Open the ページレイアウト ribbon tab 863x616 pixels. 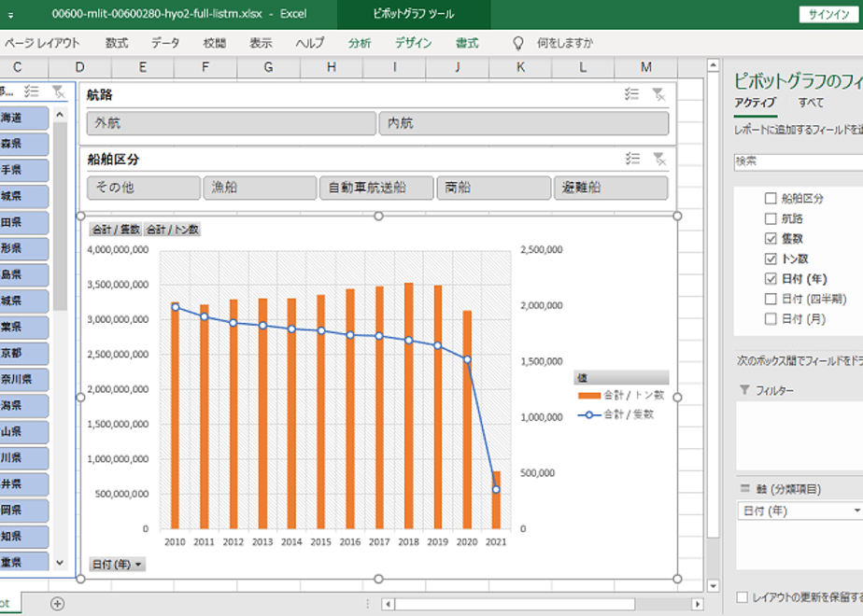(x=42, y=43)
